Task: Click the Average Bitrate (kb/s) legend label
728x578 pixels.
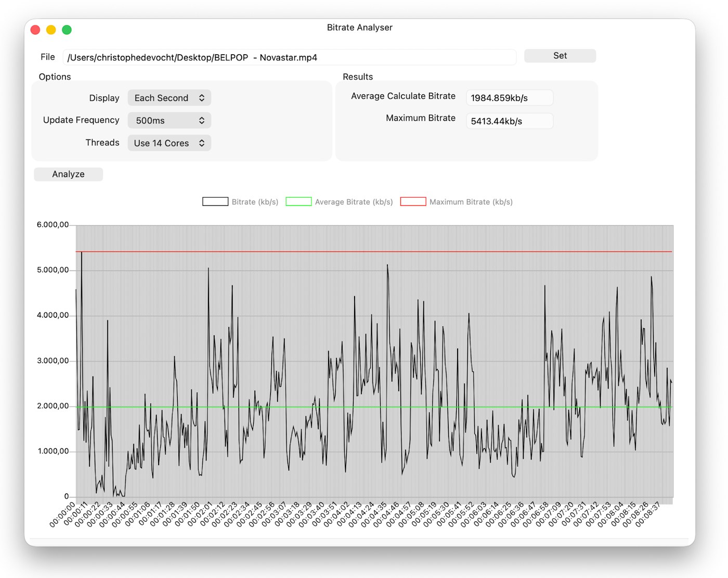Action: pos(354,202)
